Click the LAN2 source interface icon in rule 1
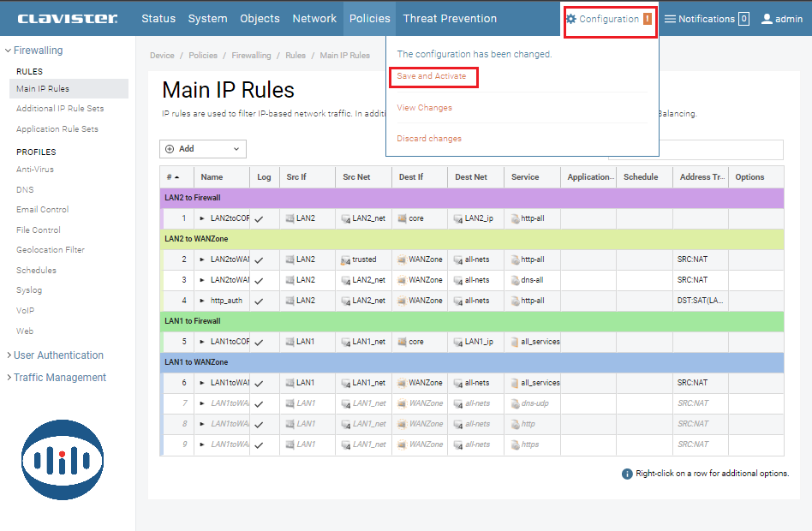This screenshot has height=531, width=812. click(290, 218)
